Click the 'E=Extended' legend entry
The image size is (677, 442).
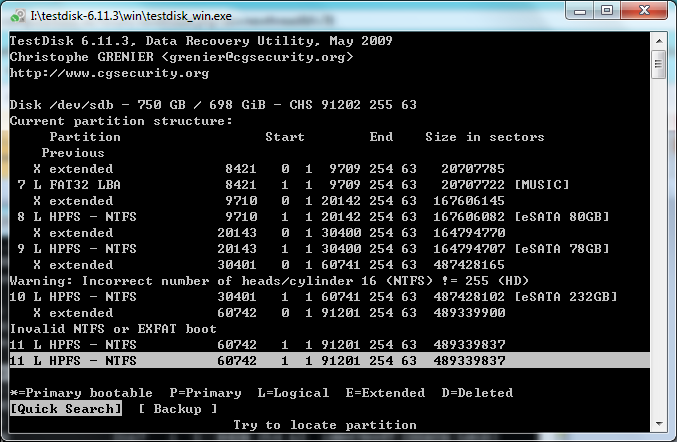tap(385, 393)
